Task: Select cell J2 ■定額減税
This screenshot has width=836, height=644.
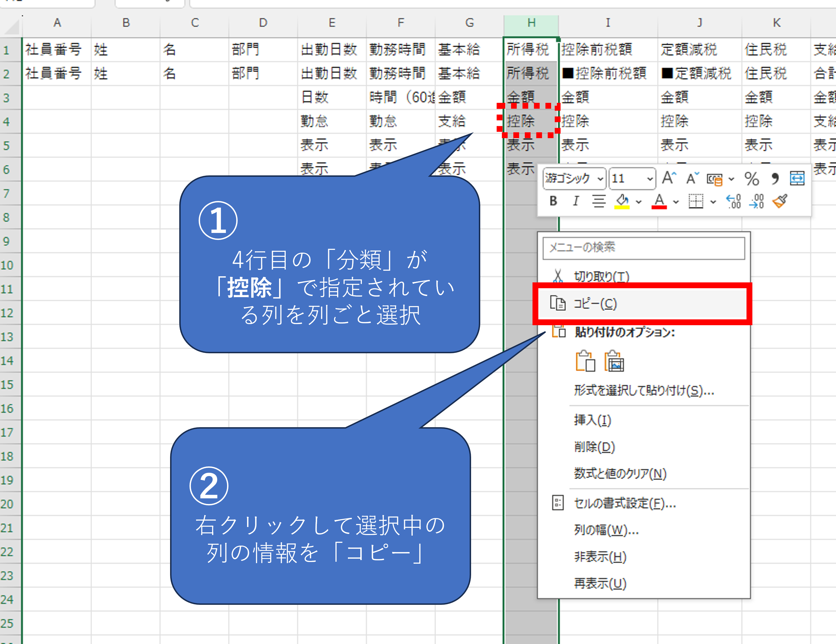Action: 700,73
